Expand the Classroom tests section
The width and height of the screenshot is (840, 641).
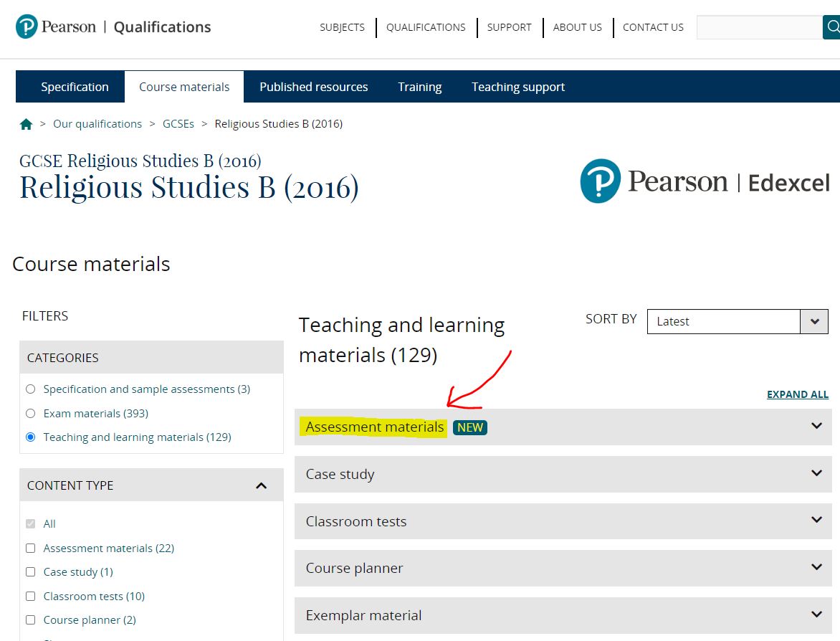(816, 521)
